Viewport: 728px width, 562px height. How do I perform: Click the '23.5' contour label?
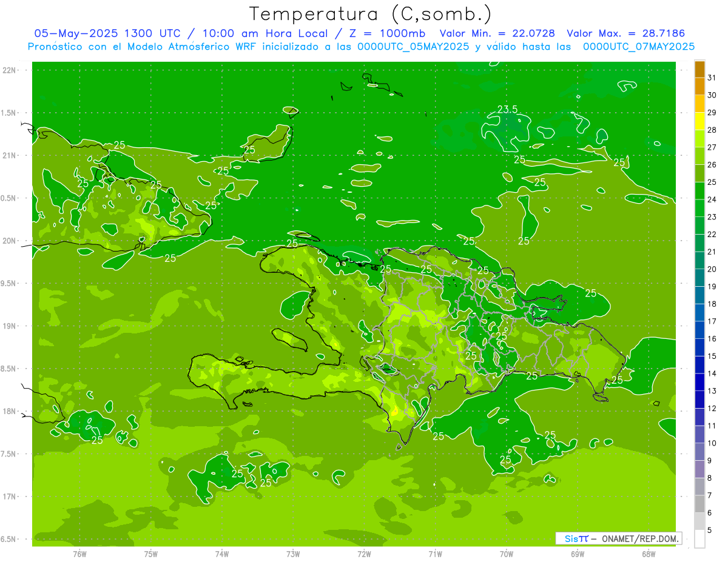(507, 109)
